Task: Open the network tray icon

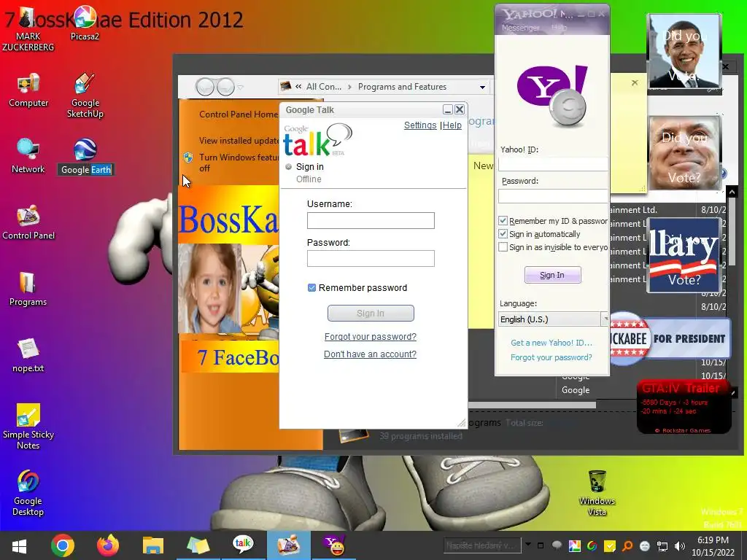Action: (x=662, y=545)
